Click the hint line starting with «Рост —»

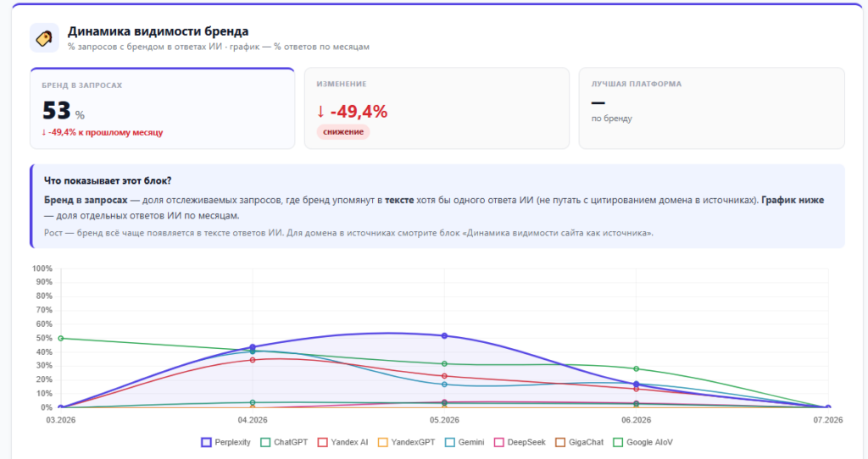(x=348, y=233)
